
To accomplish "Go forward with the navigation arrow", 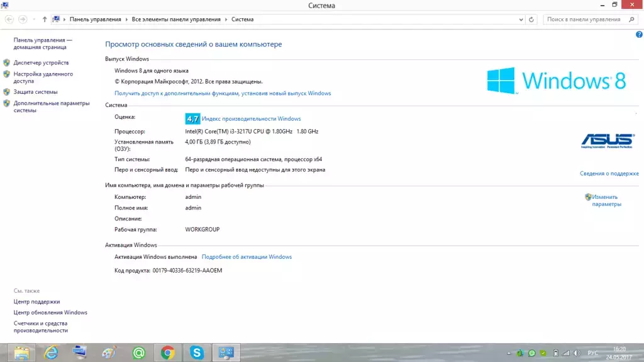I will point(23,20).
